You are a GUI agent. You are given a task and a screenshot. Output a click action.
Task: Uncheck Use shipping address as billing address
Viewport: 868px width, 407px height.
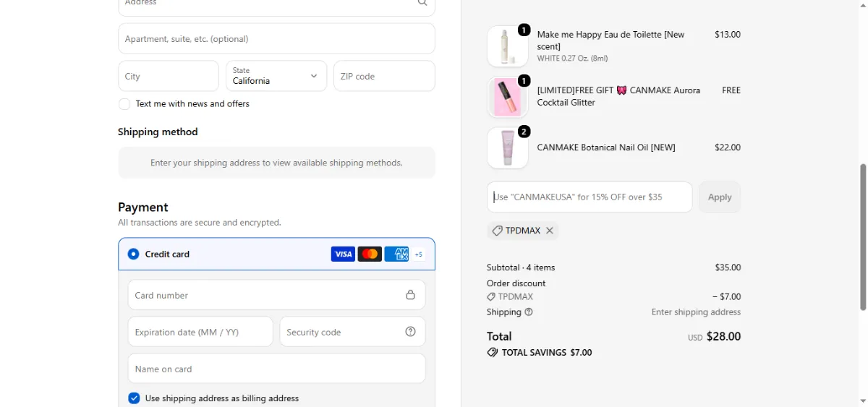point(134,398)
